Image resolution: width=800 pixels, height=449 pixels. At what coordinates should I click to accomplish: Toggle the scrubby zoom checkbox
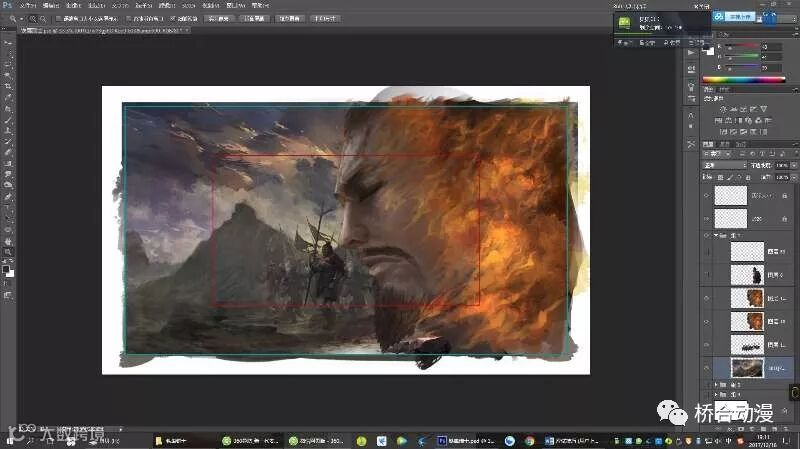[173, 19]
